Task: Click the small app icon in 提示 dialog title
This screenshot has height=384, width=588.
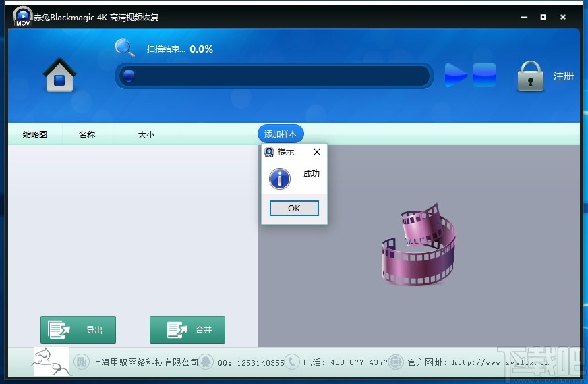Action: [x=269, y=152]
